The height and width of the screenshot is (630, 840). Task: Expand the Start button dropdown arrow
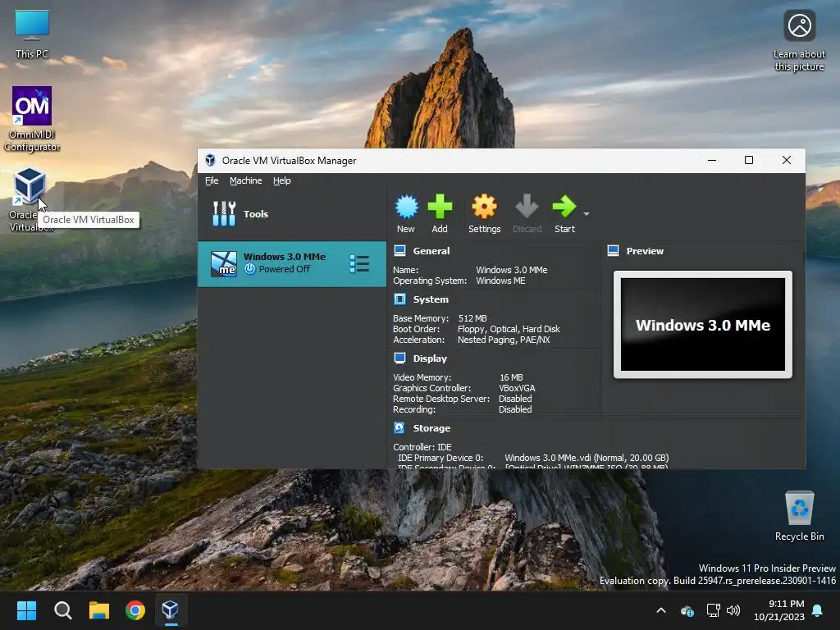pos(587,214)
